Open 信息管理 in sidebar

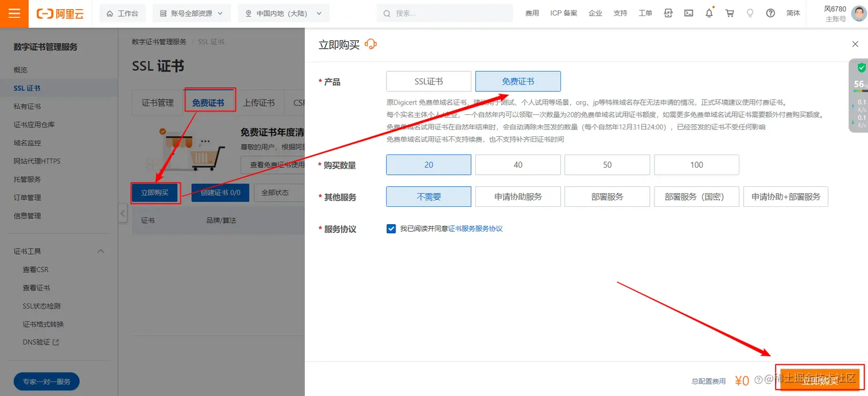(28, 216)
